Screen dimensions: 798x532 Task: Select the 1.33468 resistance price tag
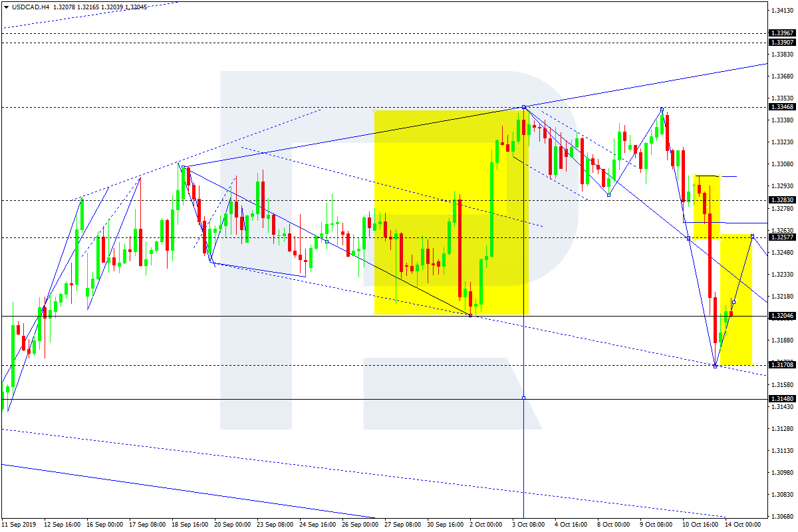783,106
